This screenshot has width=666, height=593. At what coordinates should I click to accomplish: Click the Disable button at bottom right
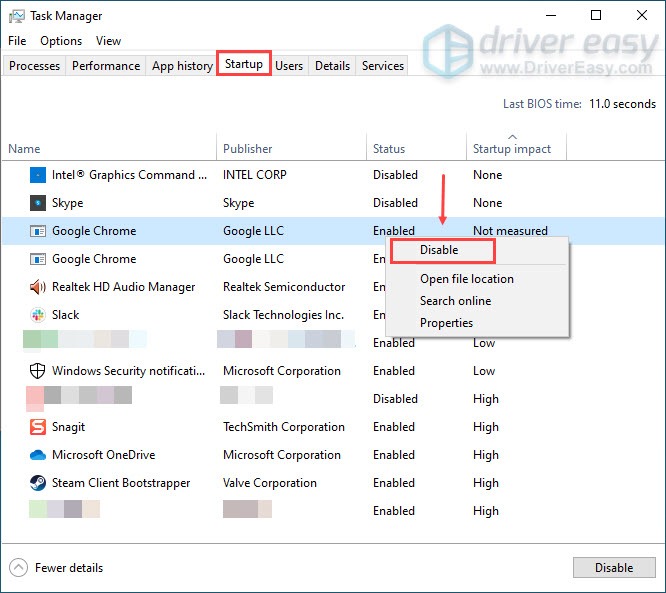[614, 568]
